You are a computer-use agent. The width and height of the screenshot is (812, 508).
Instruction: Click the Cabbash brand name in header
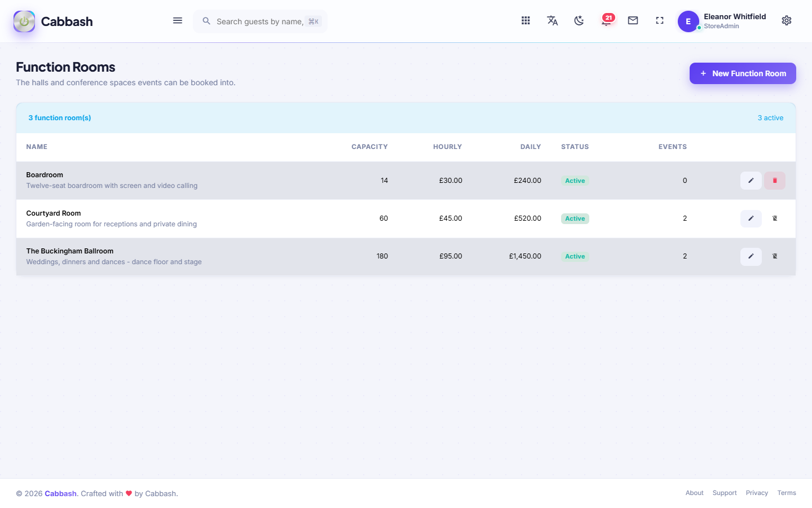coord(67,21)
